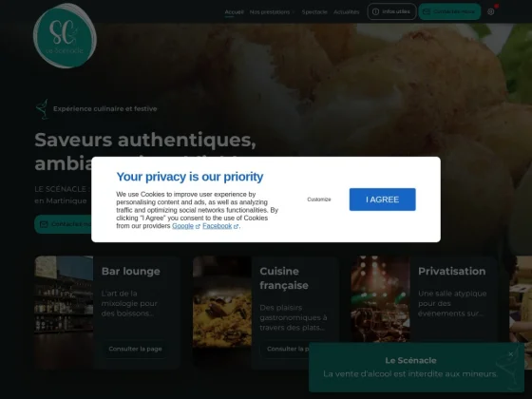Screen dimensions: 532x399
Task: Open the Google provider link
Action: point(182,226)
